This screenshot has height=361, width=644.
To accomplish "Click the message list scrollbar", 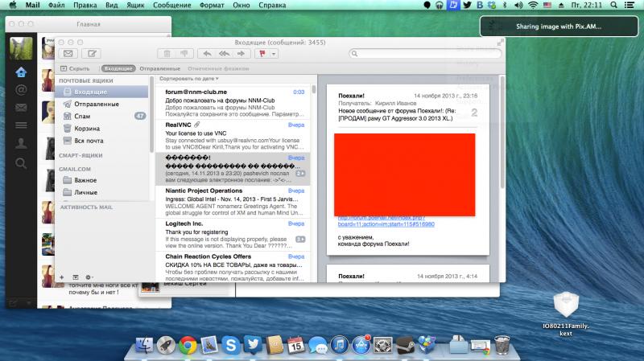I will coord(314,88).
